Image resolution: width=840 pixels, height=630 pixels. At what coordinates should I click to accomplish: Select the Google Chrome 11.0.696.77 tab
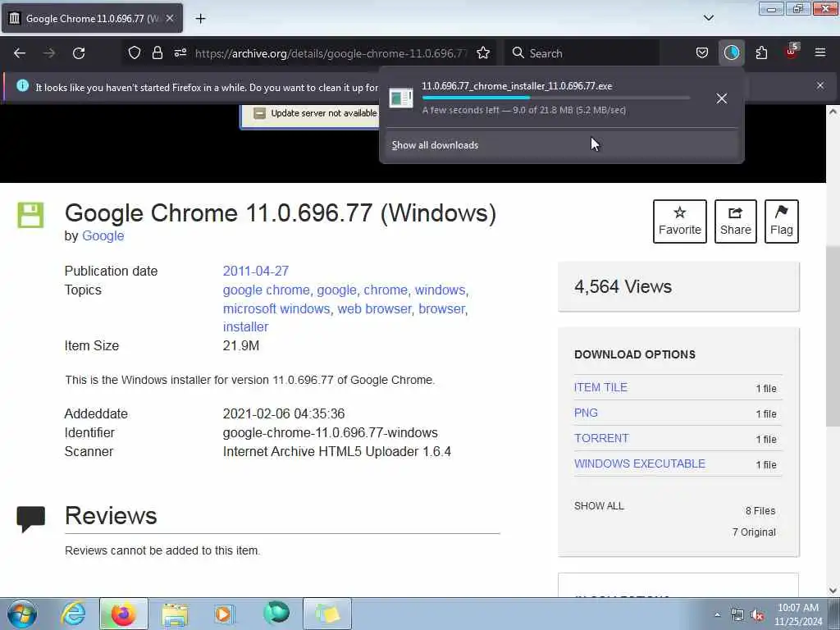point(92,18)
